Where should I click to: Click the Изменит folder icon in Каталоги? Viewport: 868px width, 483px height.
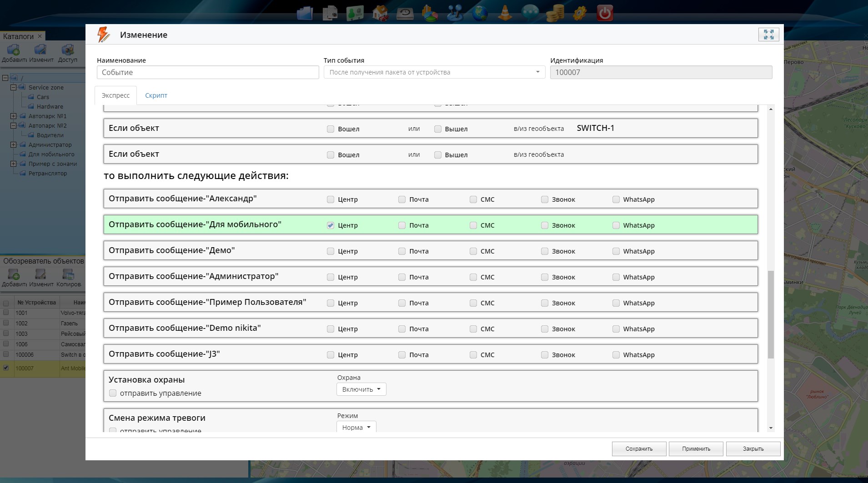click(x=41, y=49)
